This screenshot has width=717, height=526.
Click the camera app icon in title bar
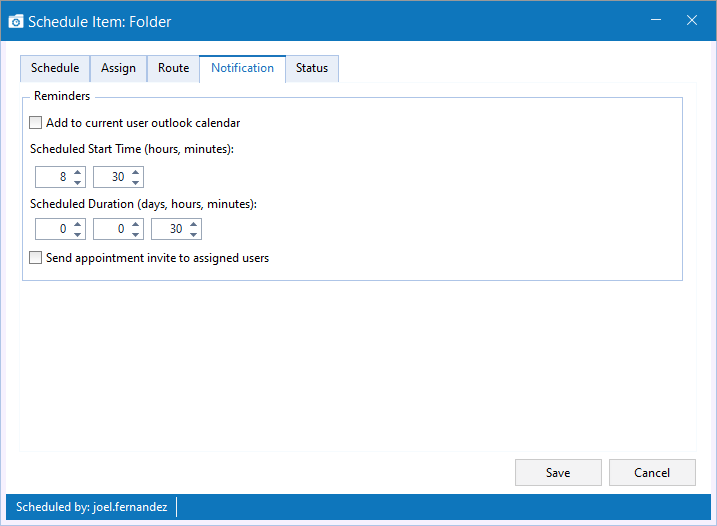[16, 21]
